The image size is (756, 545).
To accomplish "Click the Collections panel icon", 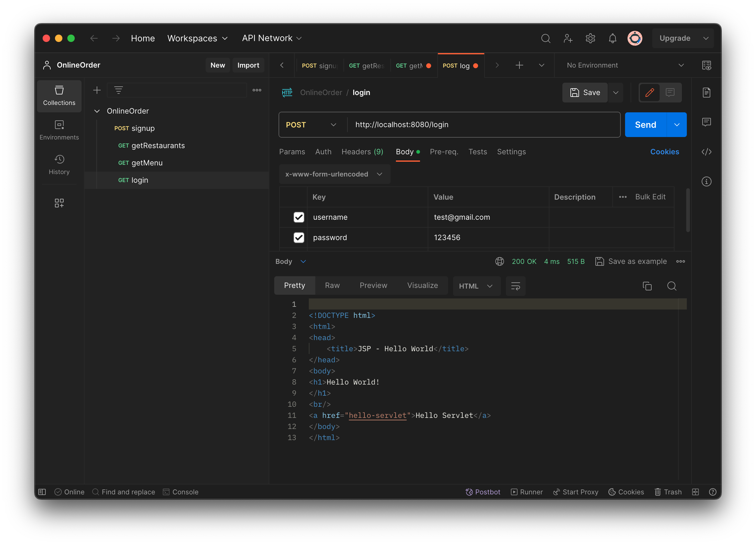I will click(58, 96).
